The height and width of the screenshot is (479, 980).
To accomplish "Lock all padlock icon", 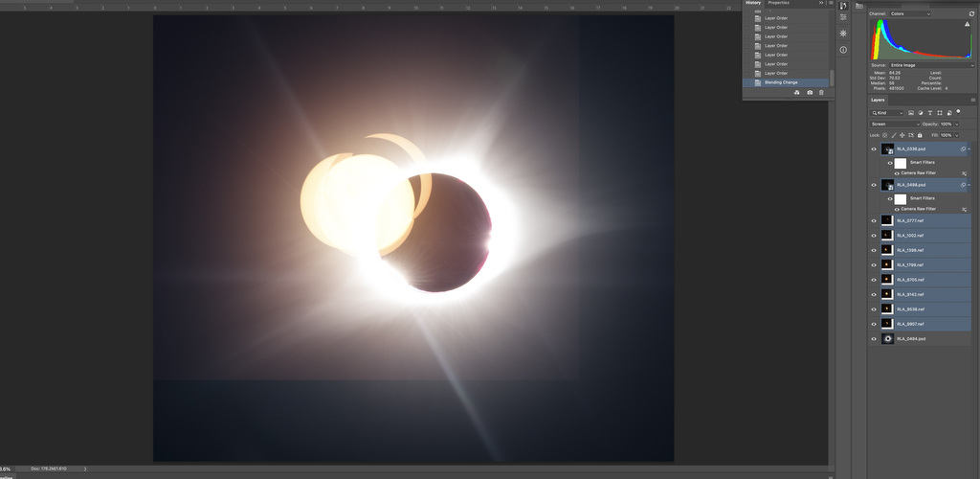I will pyautogui.click(x=920, y=135).
